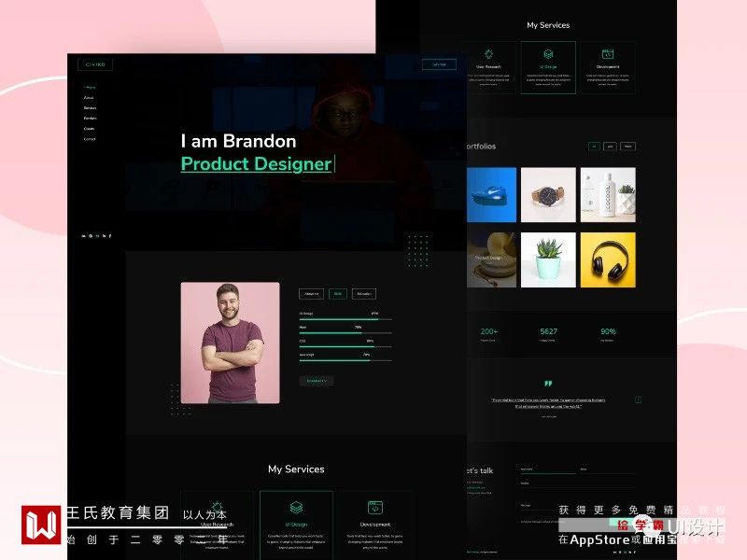The width and height of the screenshot is (747, 560).
Task: Click the UI Design icon in the back page
Action: pos(548,54)
